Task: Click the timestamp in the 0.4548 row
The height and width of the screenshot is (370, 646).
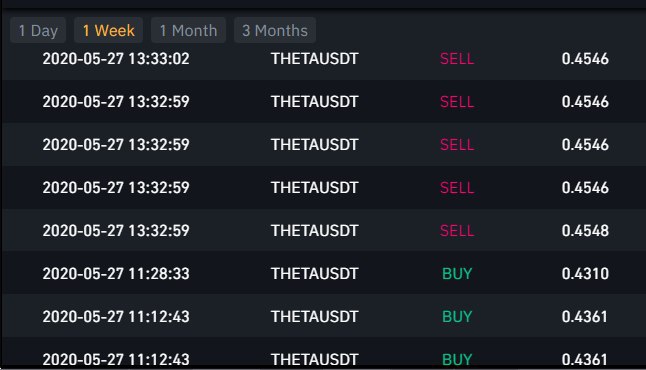Action: coord(116,231)
